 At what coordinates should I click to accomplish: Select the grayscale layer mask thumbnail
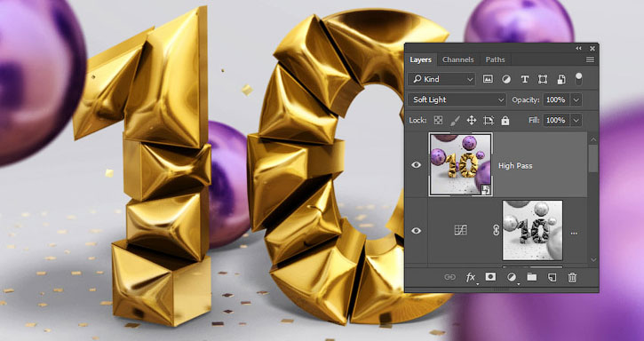(x=532, y=231)
